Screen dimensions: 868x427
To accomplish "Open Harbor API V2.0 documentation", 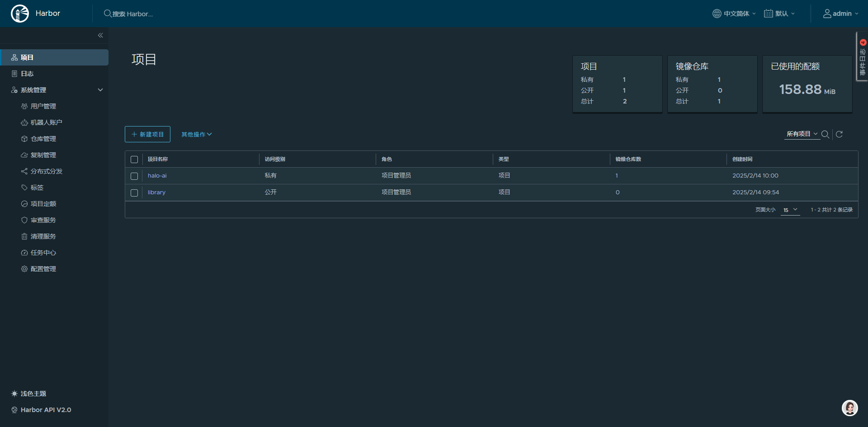I will tap(46, 410).
